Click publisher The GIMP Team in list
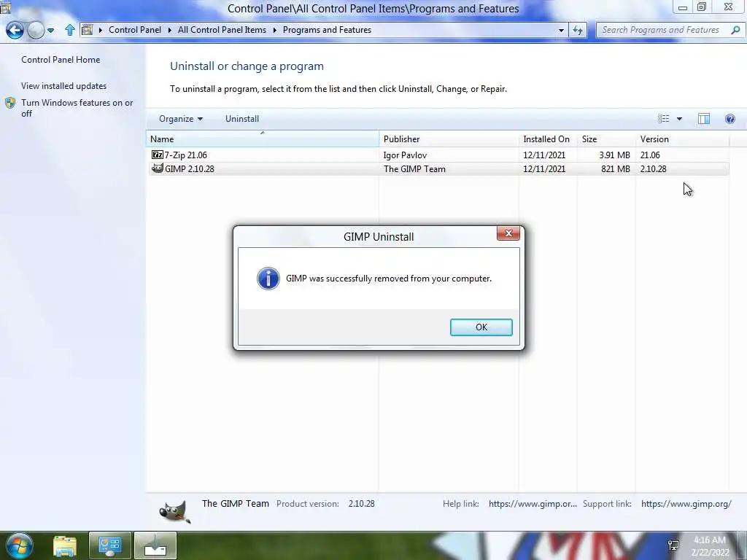The height and width of the screenshot is (560, 747). point(414,169)
